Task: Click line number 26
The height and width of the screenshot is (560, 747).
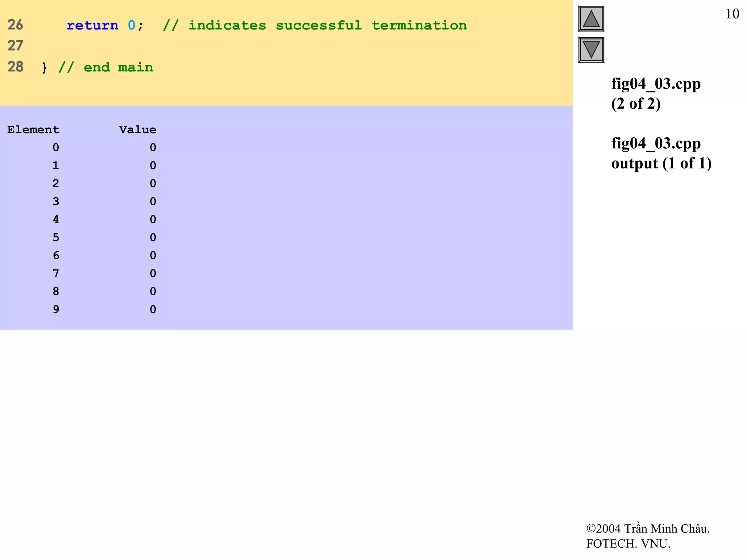Action: (15, 25)
